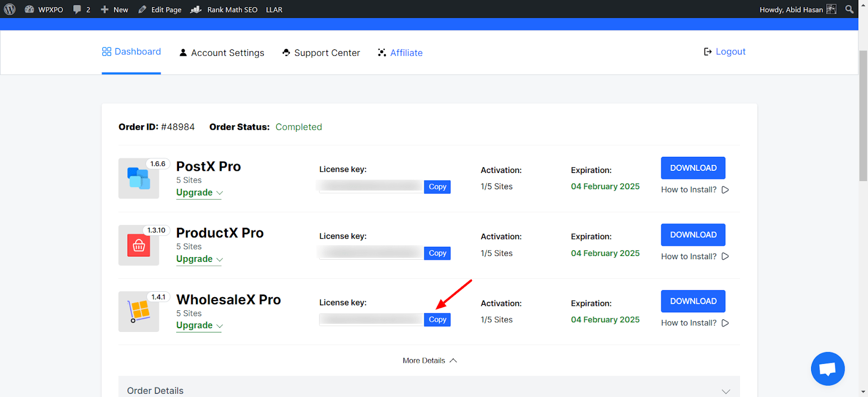The image size is (868, 397).
Task: Click the PostX Pro product icon
Action: [139, 178]
